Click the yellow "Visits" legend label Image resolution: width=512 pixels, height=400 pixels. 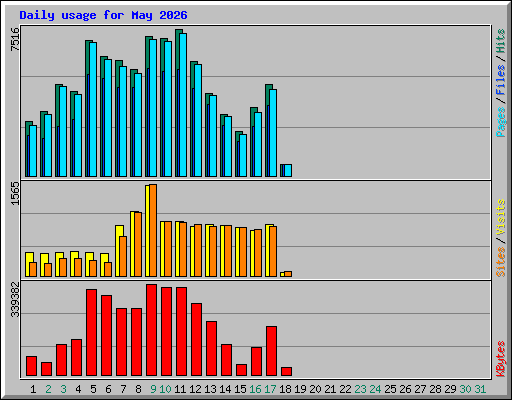coord(501,217)
